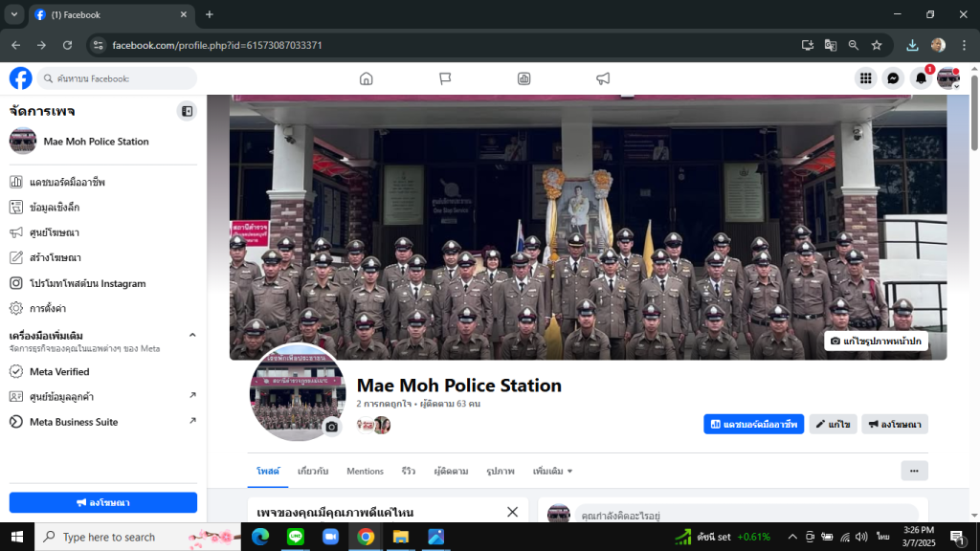Viewport: 980px width, 551px height.
Task: Collapse the page management sidebar
Action: 187,111
